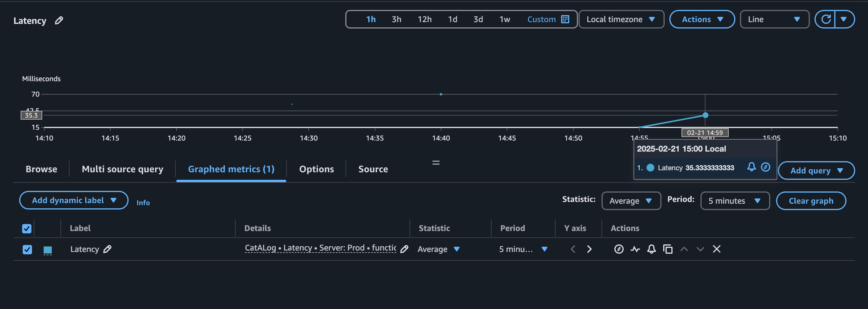868x309 pixels.
Task: Open the Local timezone dropdown
Action: pos(621,19)
